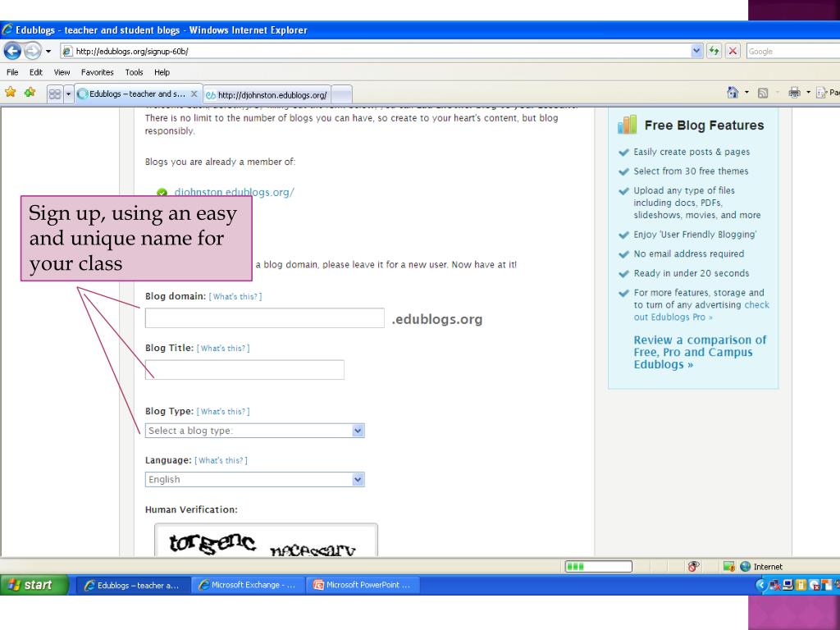
Task: Switch to Microsoft PowerPoint taskbar button
Action: coord(363,585)
